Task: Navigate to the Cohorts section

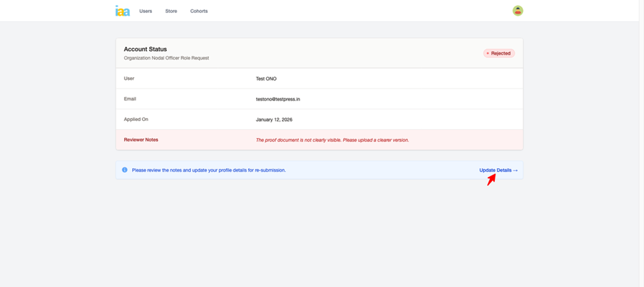Action: pyautogui.click(x=199, y=12)
